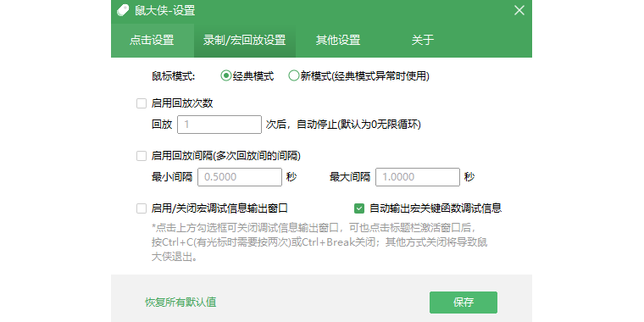Toggle 启用/关闭宏调试信息输出窗口 checkbox
The width and height of the screenshot is (644, 322).
click(142, 208)
